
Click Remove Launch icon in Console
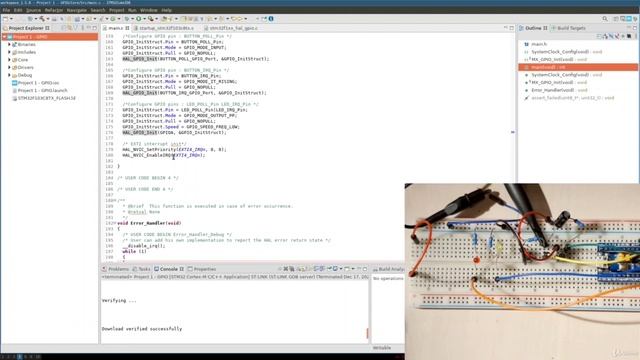click(286, 269)
